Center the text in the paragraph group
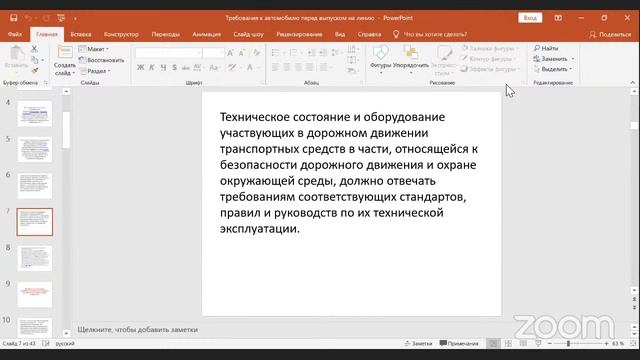Viewport: 640px width, 360px height. coord(287,67)
